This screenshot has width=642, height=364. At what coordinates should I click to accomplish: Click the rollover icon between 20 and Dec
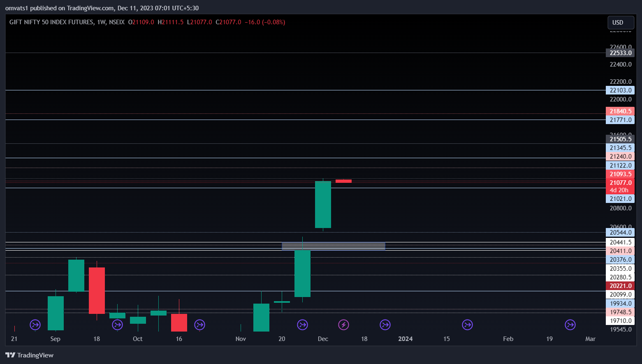point(303,325)
